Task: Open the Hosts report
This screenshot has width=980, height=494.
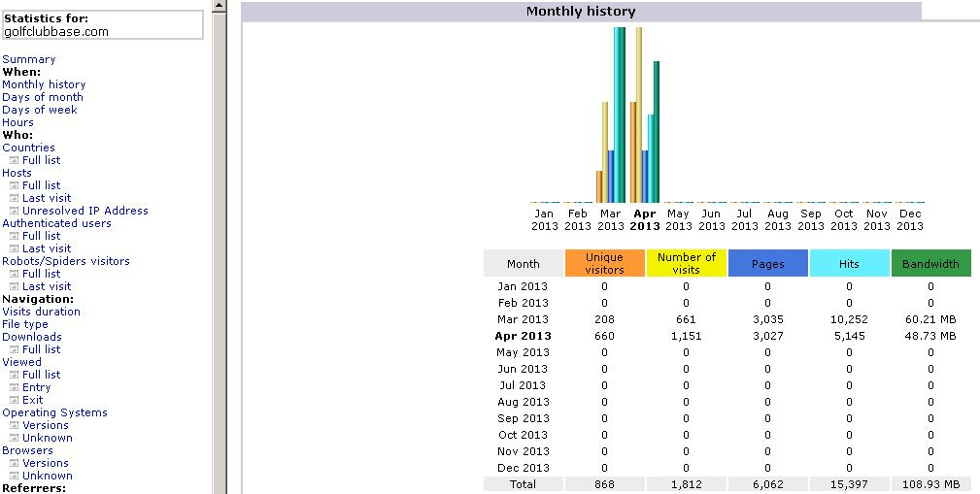Action: coord(17,173)
